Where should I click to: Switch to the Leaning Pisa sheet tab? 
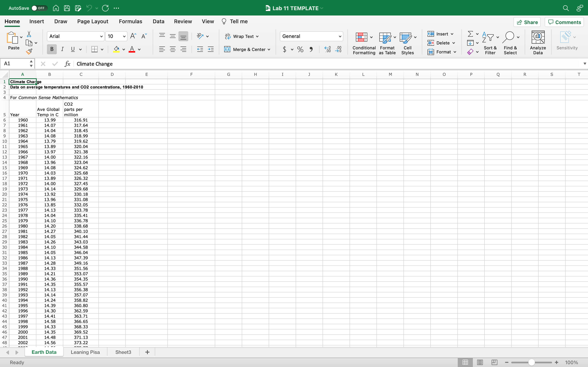[x=85, y=352]
